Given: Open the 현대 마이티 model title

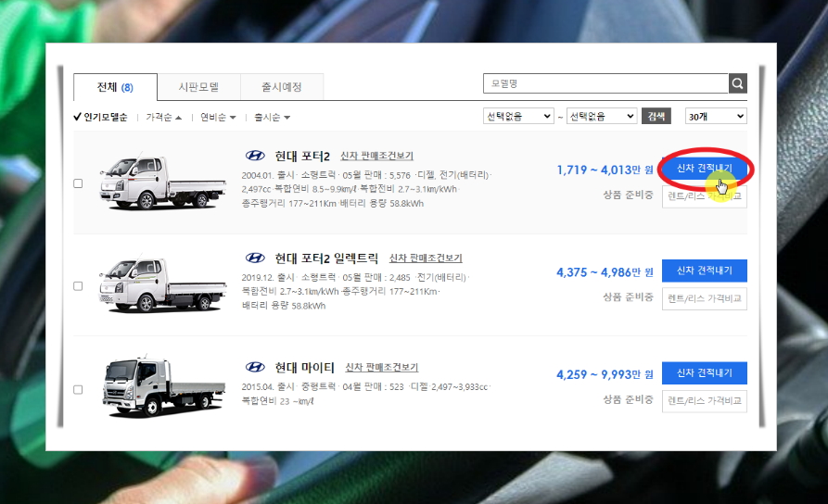Looking at the screenshot, I should [305, 367].
